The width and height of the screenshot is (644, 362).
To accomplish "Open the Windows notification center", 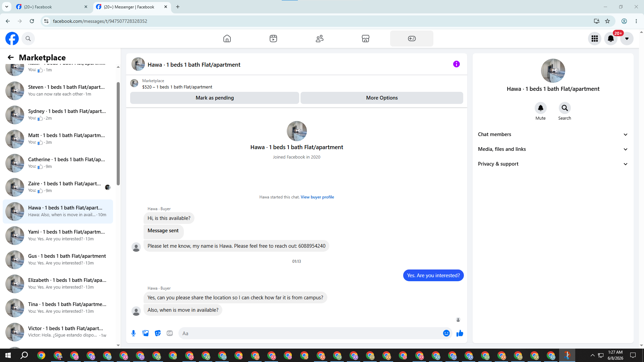I will click(x=633, y=355).
